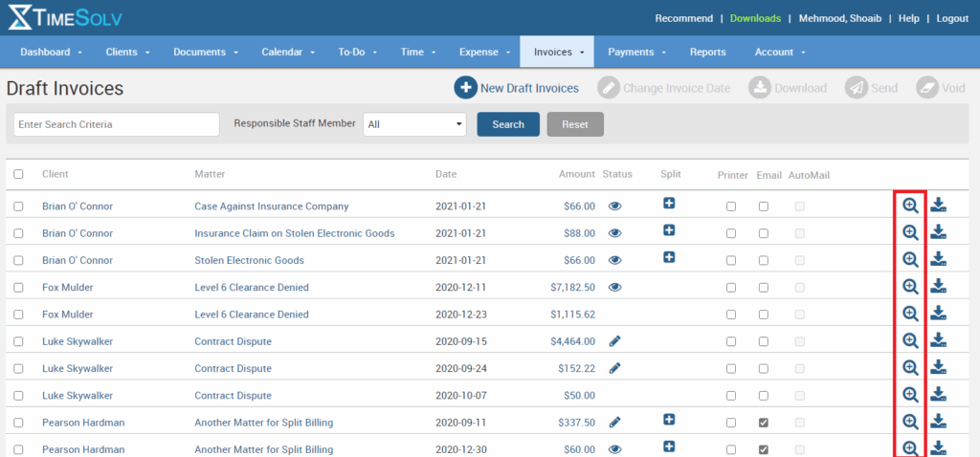Click the TimeSolv logo
The width and height of the screenshot is (980, 457).
point(65,18)
